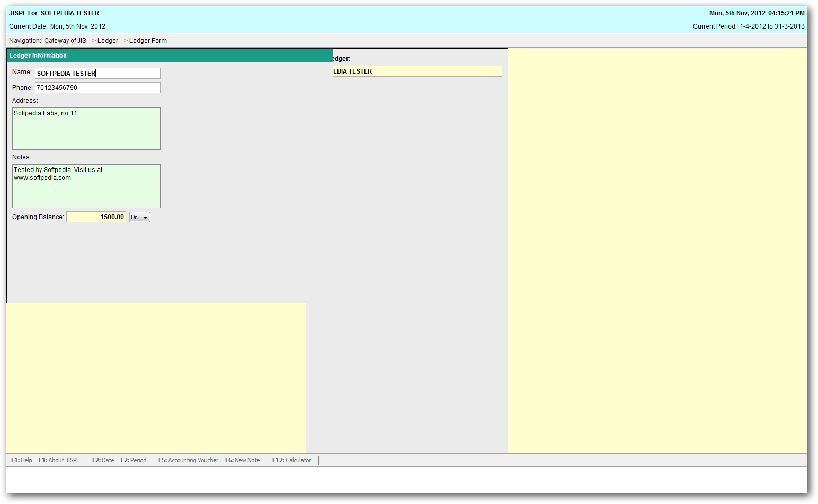Click the JISPE For SOFTPEDIA TESTER title
The image size is (818, 504).
pos(54,13)
